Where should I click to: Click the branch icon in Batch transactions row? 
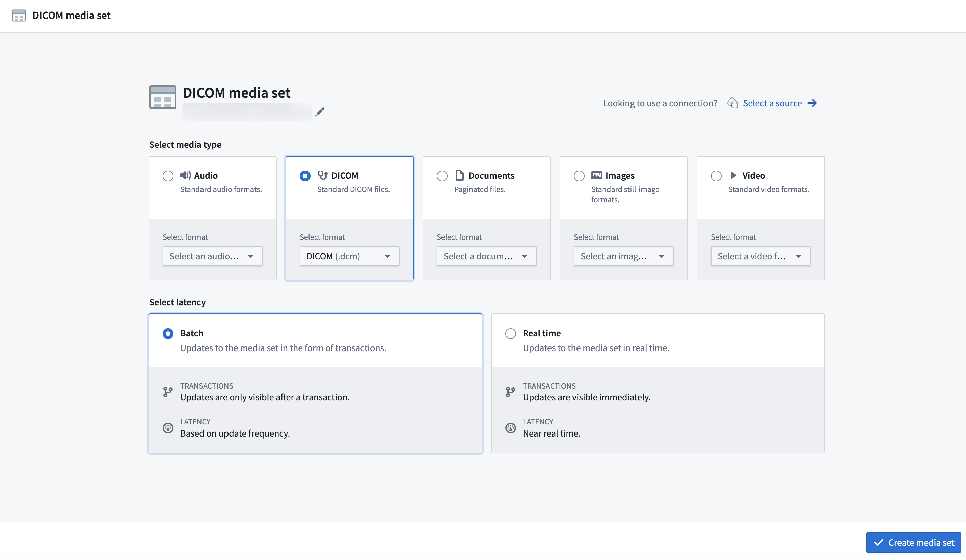coord(168,392)
